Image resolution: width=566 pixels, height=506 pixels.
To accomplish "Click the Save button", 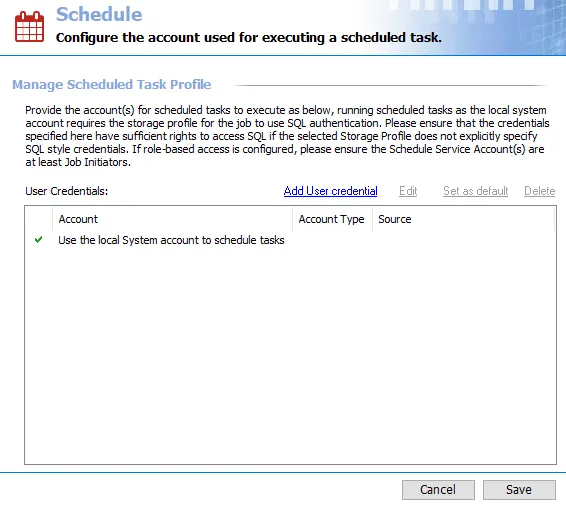I will coord(519,490).
